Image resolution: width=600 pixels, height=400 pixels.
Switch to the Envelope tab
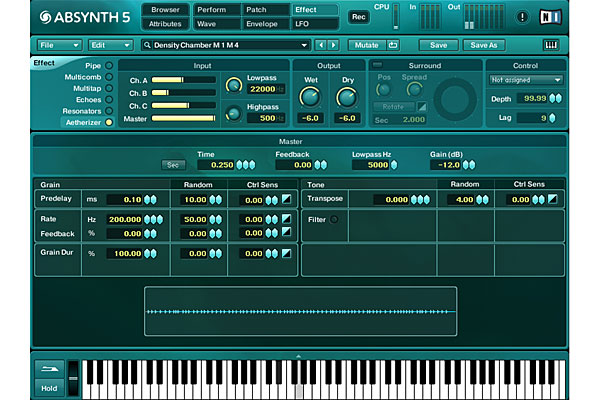click(x=266, y=24)
